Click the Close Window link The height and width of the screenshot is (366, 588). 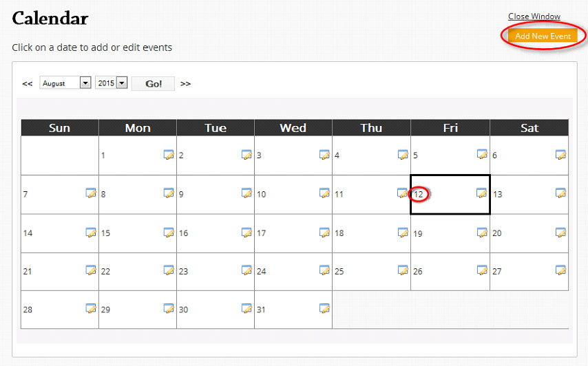(x=534, y=17)
